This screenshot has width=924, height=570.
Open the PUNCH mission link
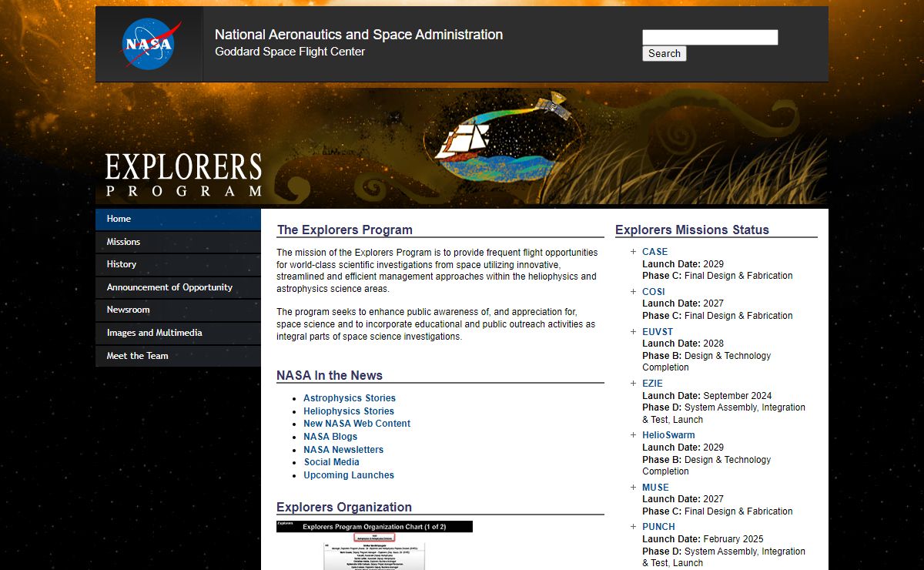[x=659, y=527]
